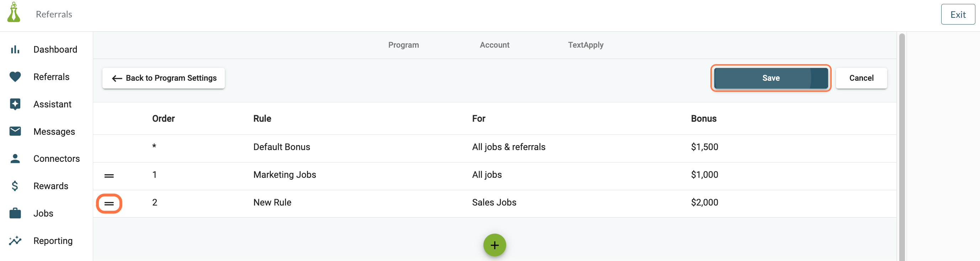Open the TextApply tab
Viewport: 980px width, 261px height.
(x=586, y=45)
